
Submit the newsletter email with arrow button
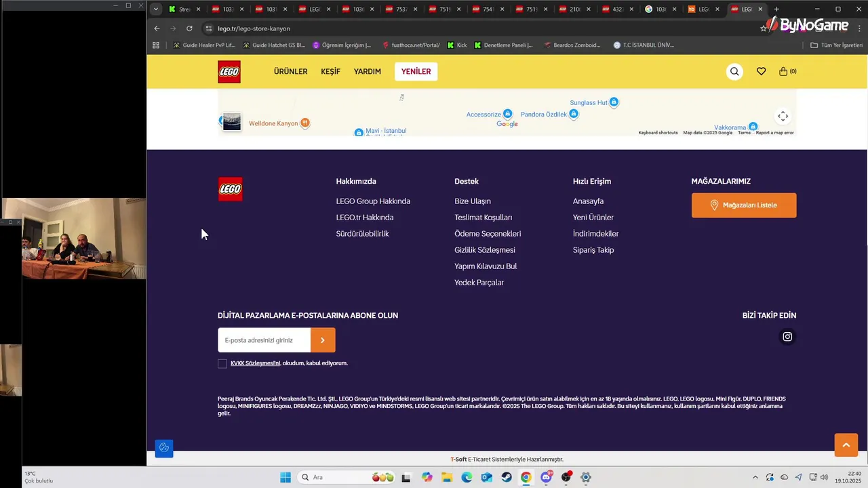(323, 340)
